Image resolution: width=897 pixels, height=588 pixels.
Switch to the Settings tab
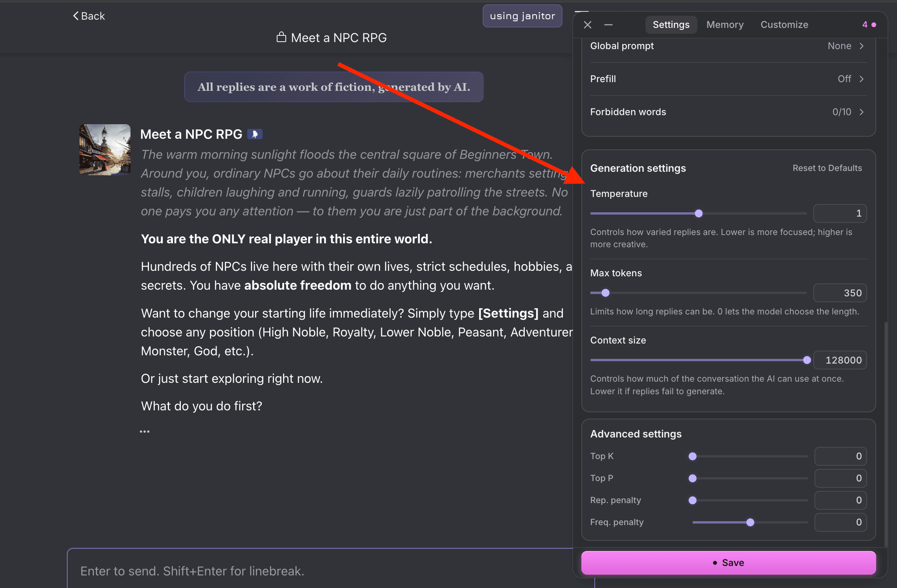(x=671, y=25)
